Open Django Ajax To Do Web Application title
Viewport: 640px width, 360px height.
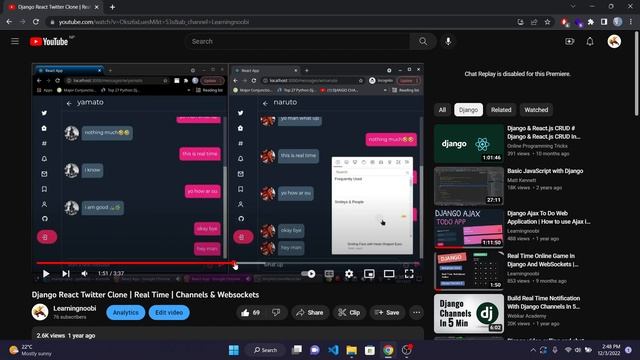point(549,218)
